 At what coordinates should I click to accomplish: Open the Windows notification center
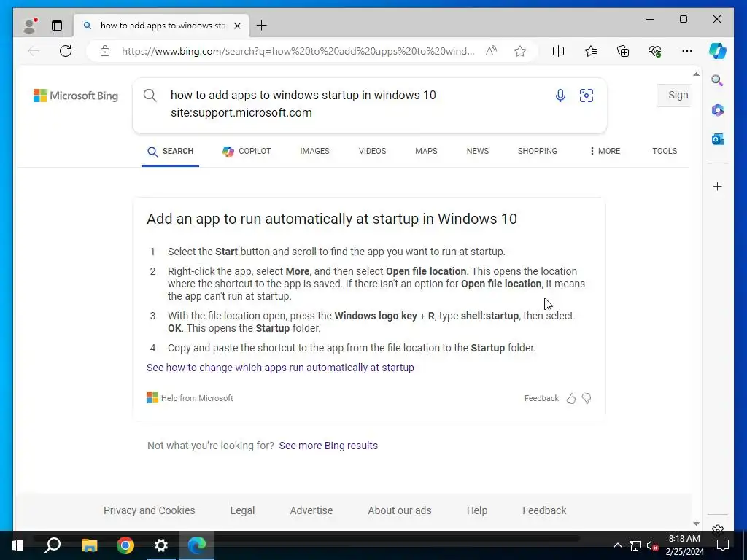[x=723, y=545]
